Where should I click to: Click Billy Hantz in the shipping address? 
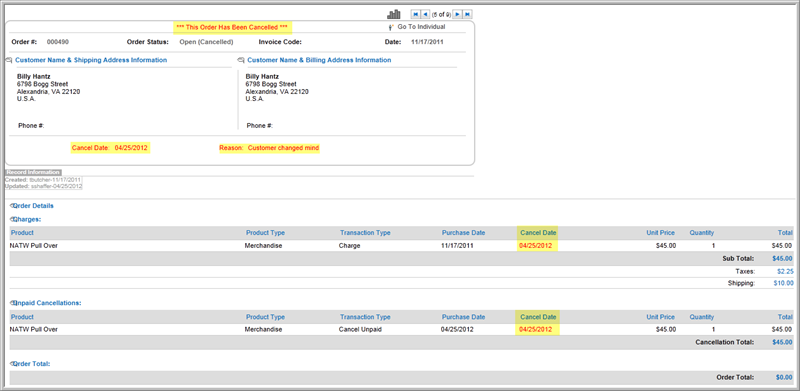pos(34,77)
